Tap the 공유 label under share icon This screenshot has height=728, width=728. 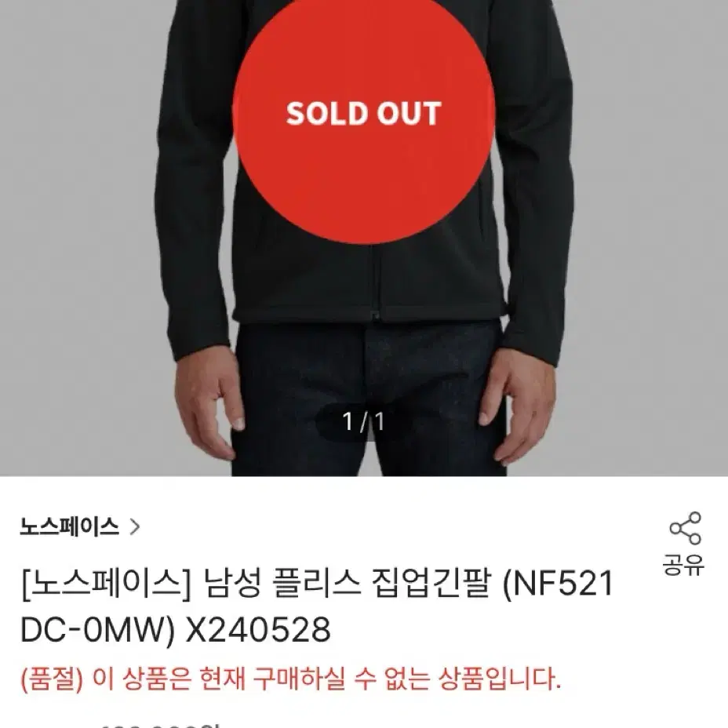683,565
